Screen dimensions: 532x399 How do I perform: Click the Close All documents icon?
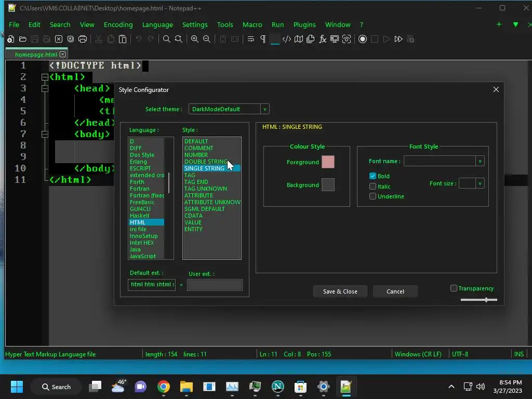point(71,39)
